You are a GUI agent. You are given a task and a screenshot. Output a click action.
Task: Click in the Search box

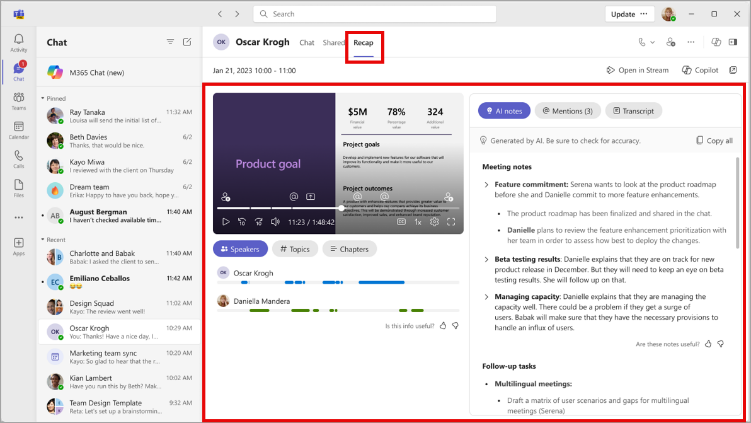coord(375,14)
